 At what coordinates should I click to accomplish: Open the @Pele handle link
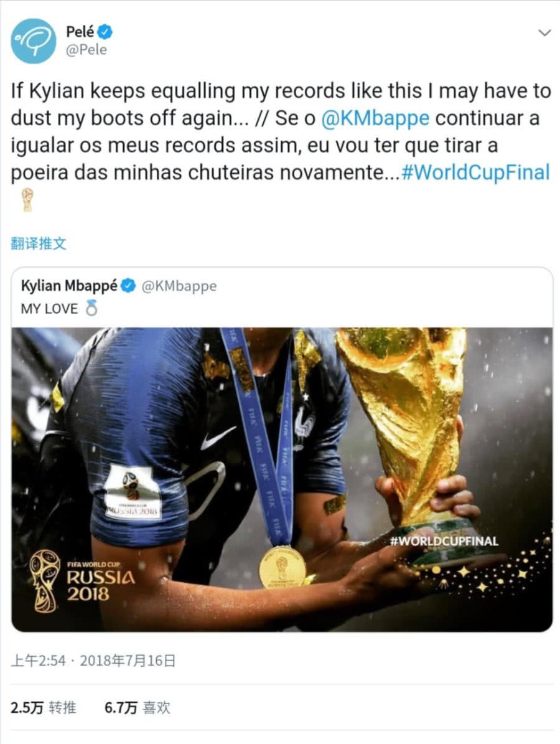tap(86, 50)
